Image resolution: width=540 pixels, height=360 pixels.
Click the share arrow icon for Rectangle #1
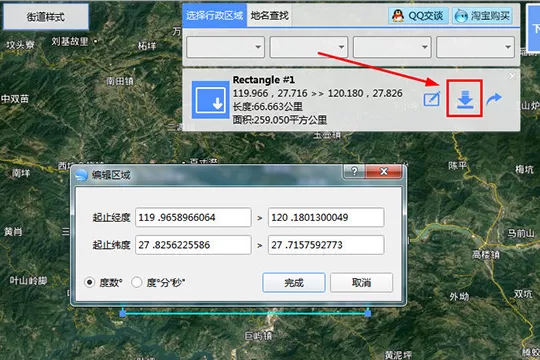point(494,99)
